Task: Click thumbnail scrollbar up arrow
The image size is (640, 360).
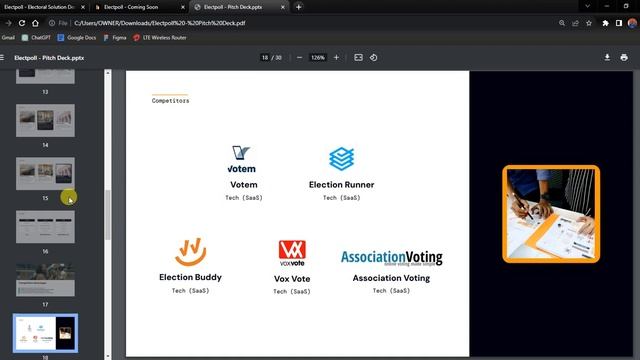Action: [108, 73]
